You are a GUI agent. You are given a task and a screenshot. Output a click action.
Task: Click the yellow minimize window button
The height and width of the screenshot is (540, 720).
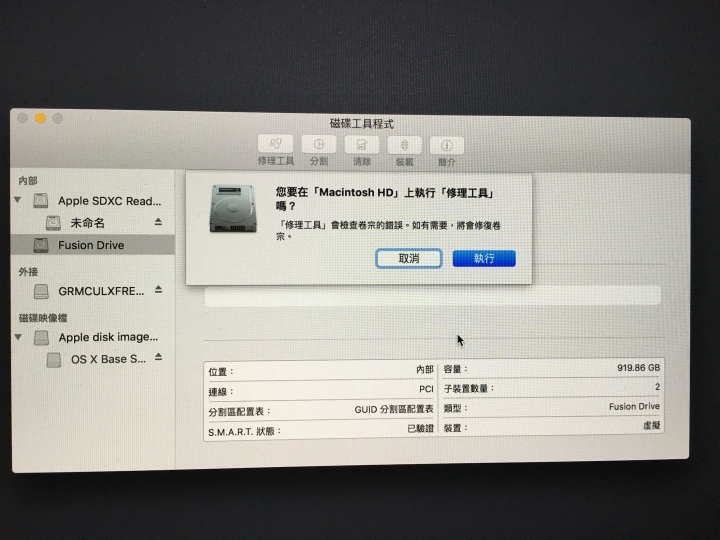pyautogui.click(x=40, y=118)
